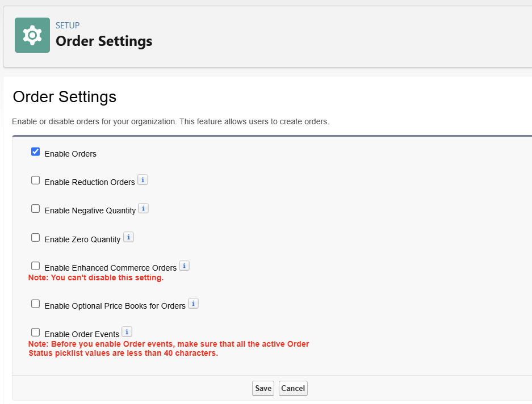
Task: Enable the Negative Quantity checkbox
Action: pyautogui.click(x=35, y=209)
